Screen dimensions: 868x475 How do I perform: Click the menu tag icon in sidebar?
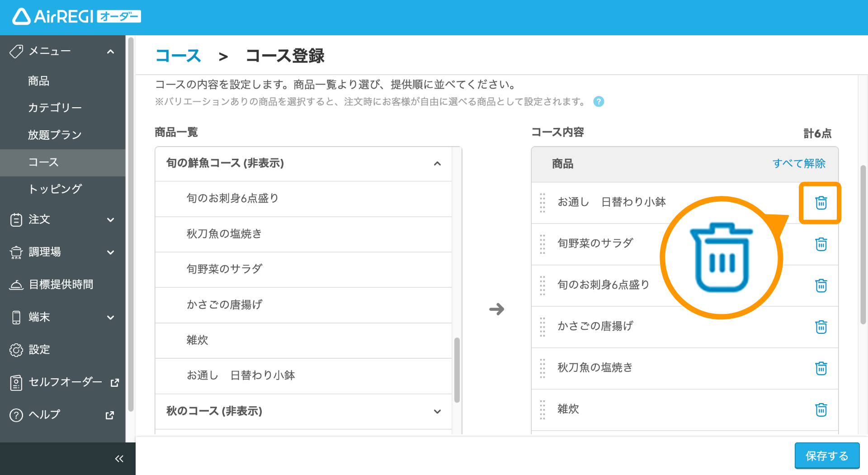(x=16, y=52)
